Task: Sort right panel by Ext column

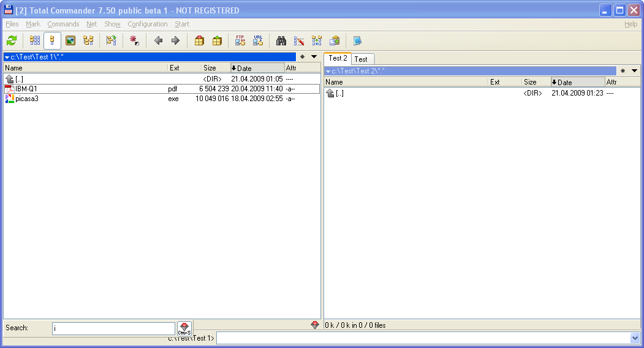Action: (505, 81)
